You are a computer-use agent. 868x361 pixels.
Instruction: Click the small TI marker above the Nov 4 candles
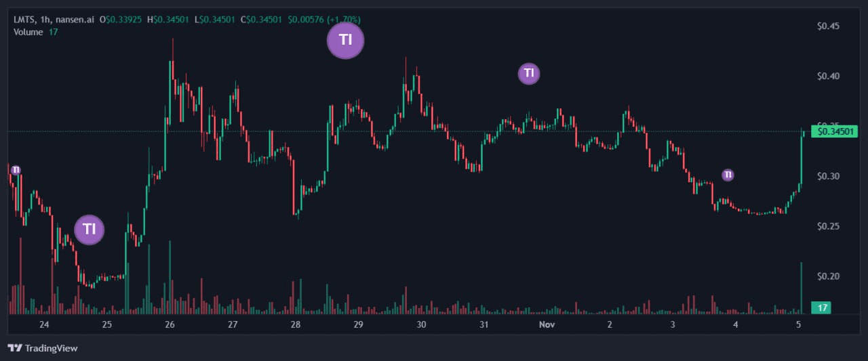pos(728,175)
